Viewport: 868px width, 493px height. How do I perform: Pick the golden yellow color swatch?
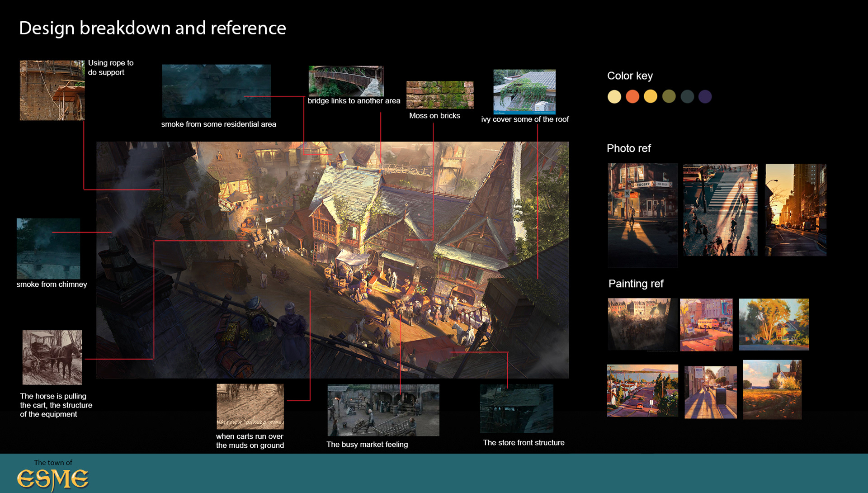point(650,97)
